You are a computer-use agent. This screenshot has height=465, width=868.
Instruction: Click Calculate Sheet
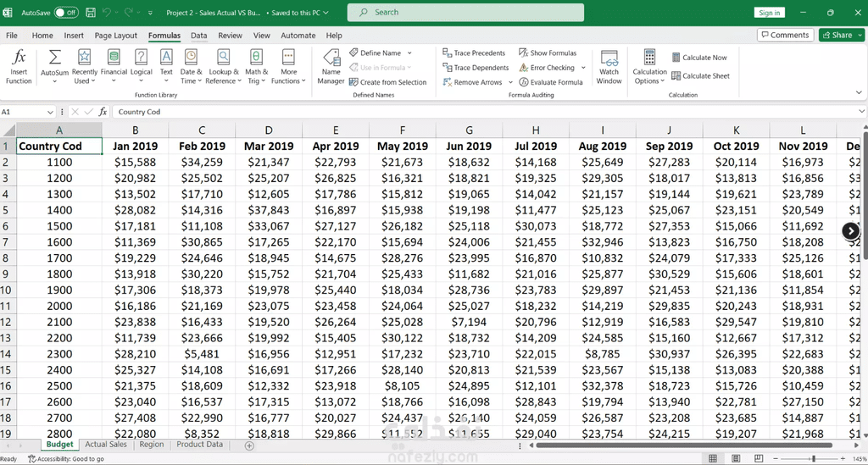(x=700, y=75)
